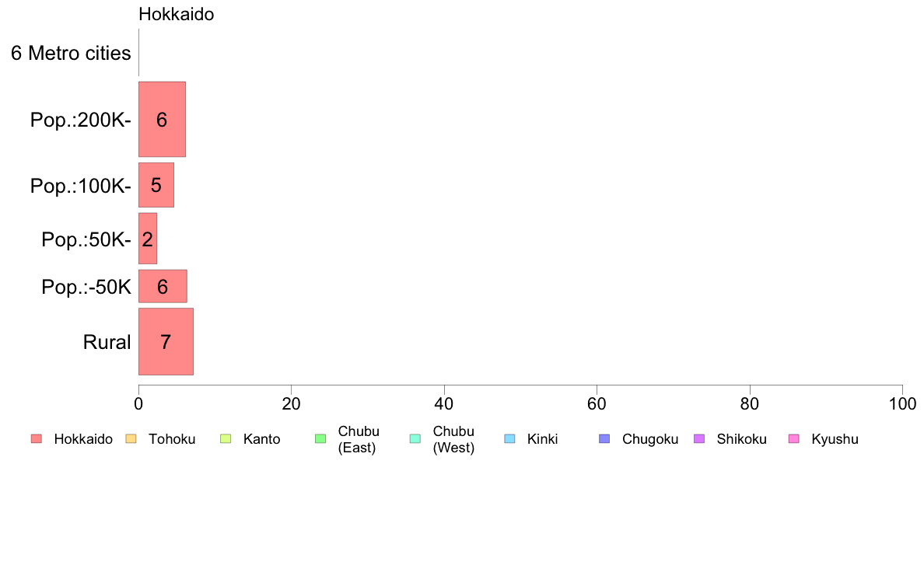Click the Kanto yellow-green legend swatch
This screenshot has height=572, width=924.
(x=226, y=439)
